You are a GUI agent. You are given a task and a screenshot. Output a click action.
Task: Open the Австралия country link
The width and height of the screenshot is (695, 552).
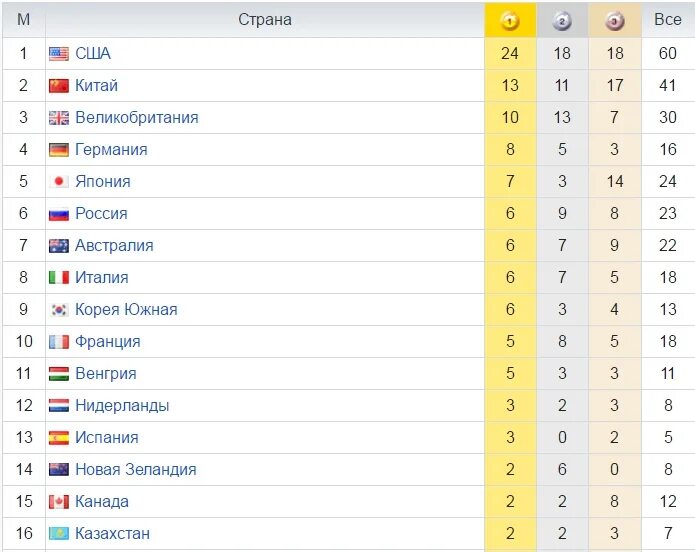coord(114,245)
